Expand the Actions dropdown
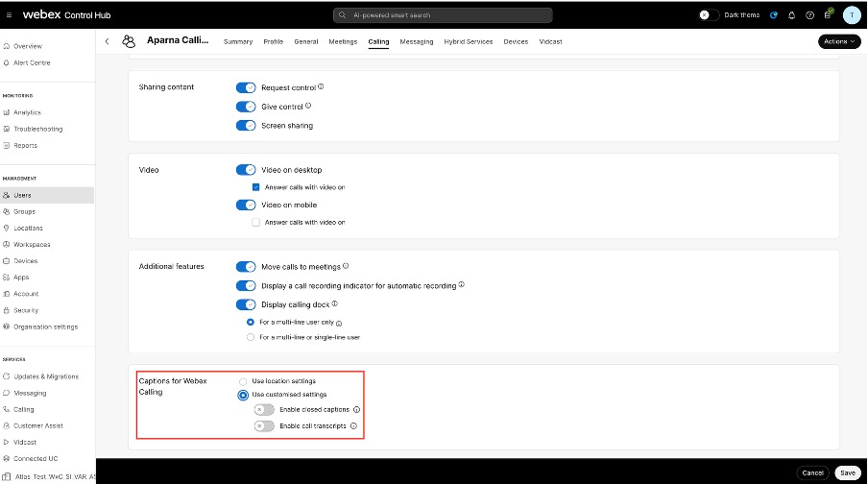 pos(839,41)
